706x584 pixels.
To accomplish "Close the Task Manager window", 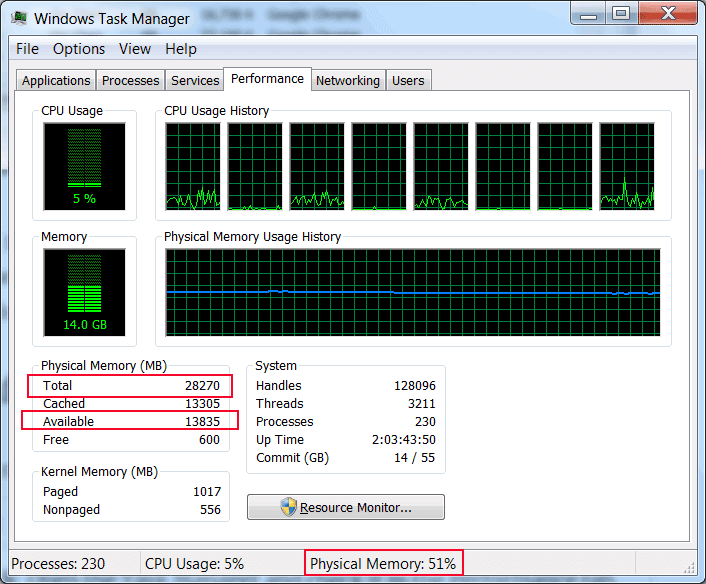I will (x=668, y=14).
